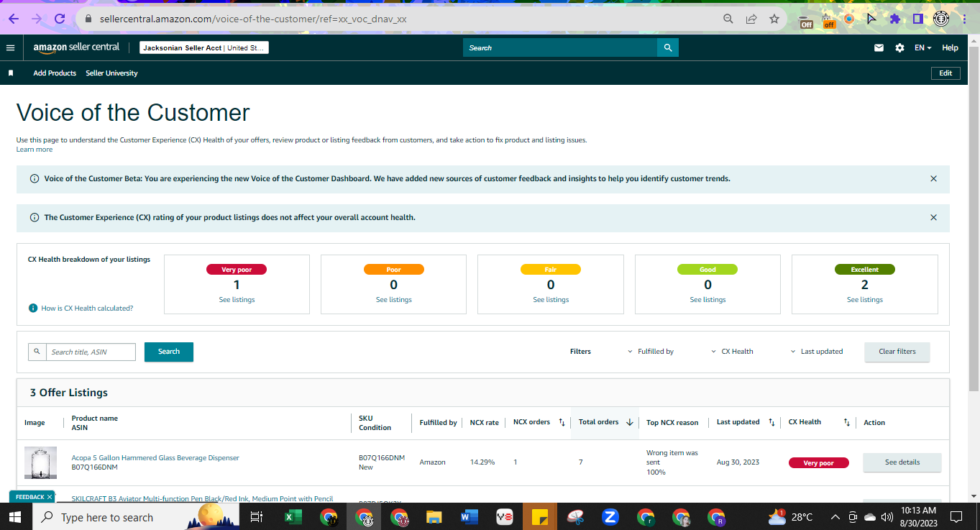This screenshot has height=530, width=980.
Task: Reload the page in the browser
Action: point(59,19)
